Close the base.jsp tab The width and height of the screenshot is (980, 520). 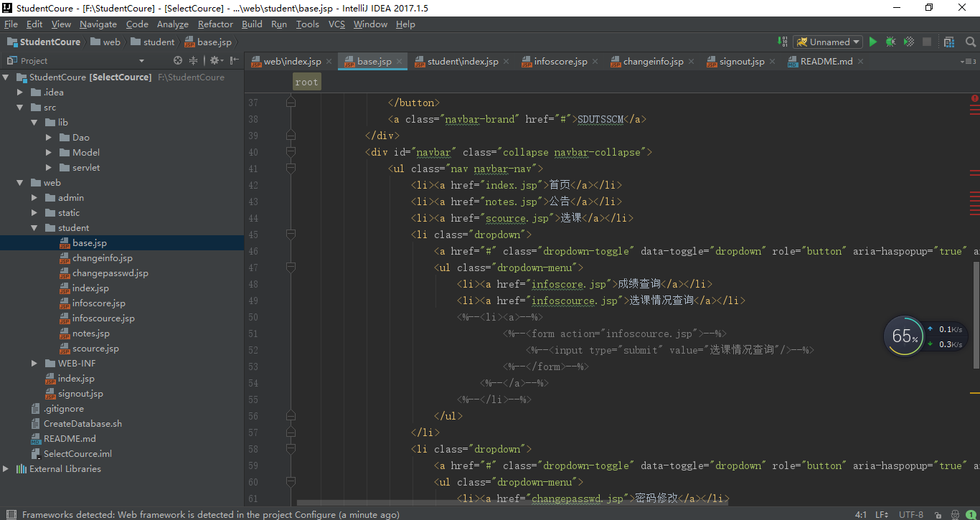[x=400, y=62]
